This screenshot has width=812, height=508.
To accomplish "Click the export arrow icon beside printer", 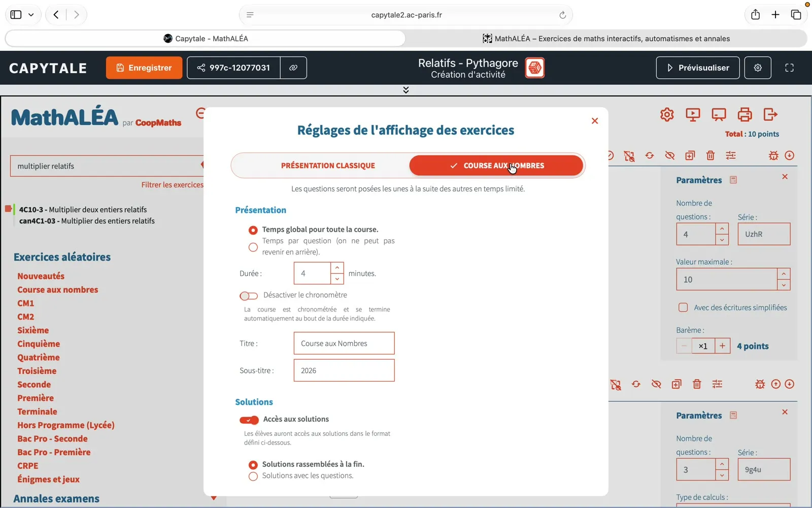I will (770, 115).
